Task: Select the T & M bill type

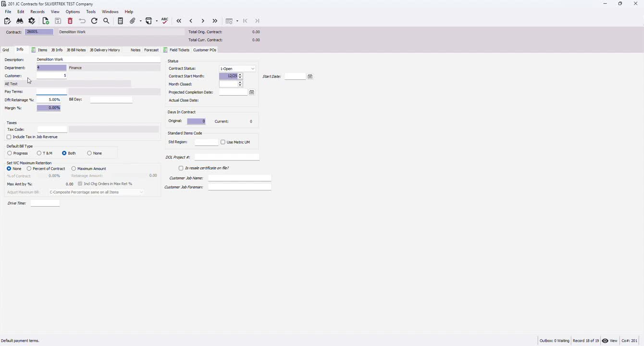Action: [39, 153]
